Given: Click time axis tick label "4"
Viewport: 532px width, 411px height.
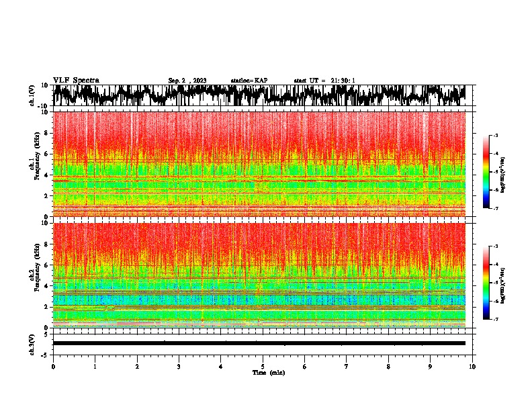Looking at the screenshot, I should (x=221, y=367).
